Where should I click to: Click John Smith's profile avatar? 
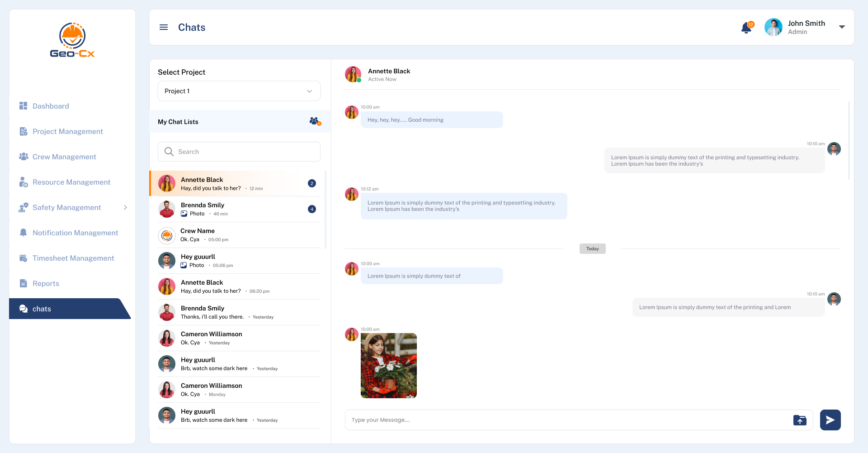pos(773,27)
